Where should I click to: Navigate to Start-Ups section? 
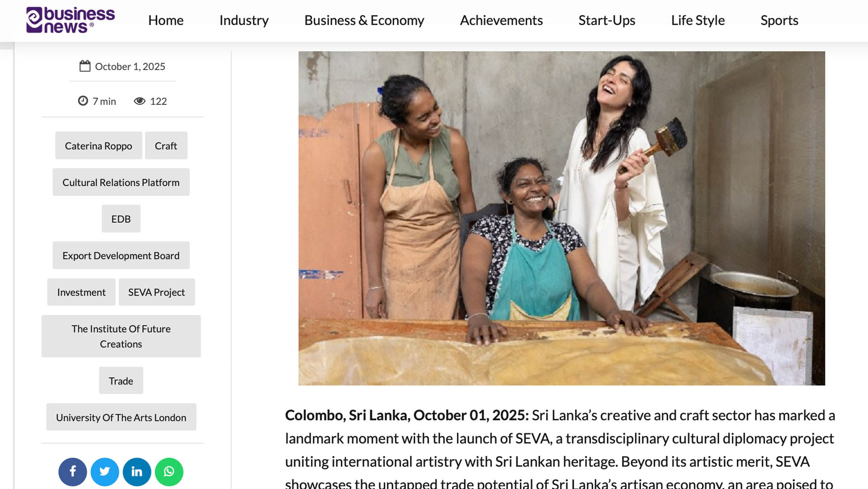(607, 20)
